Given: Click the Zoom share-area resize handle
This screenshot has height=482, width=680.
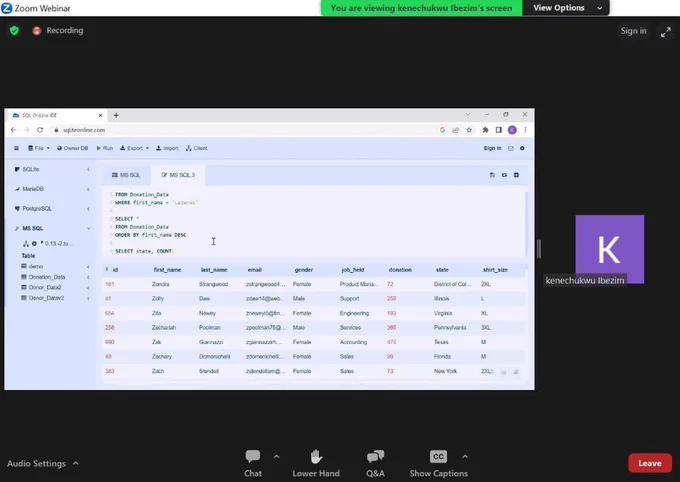Looking at the screenshot, I should pyautogui.click(x=539, y=249).
